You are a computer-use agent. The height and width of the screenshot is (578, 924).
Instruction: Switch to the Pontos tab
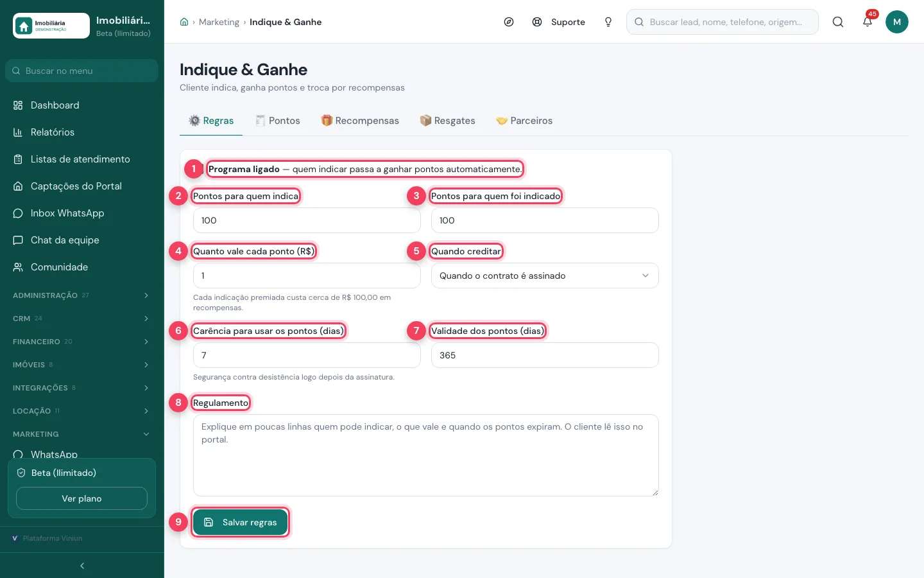278,121
